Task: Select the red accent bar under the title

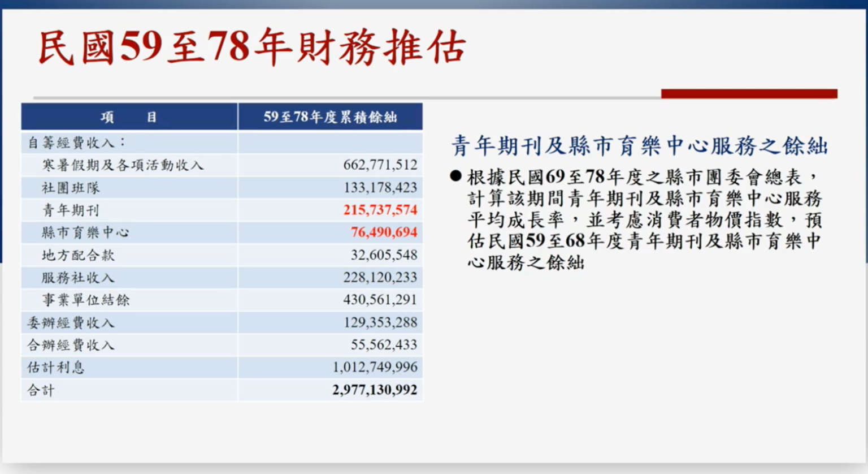Action: point(749,94)
